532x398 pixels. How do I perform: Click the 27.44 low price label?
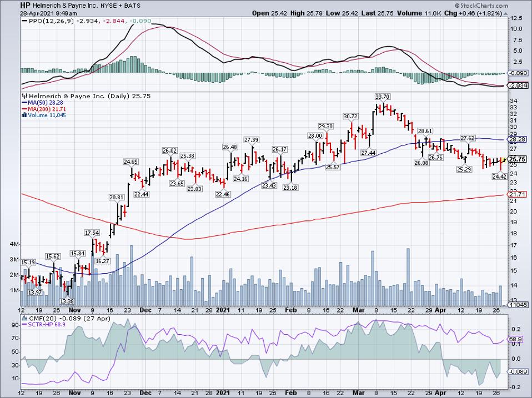coord(368,153)
